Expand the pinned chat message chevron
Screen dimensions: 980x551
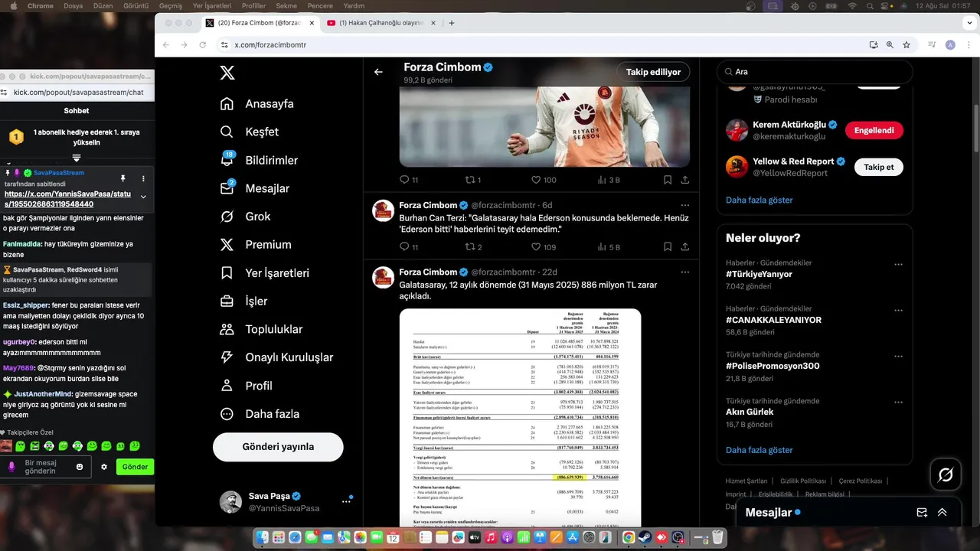[143, 197]
